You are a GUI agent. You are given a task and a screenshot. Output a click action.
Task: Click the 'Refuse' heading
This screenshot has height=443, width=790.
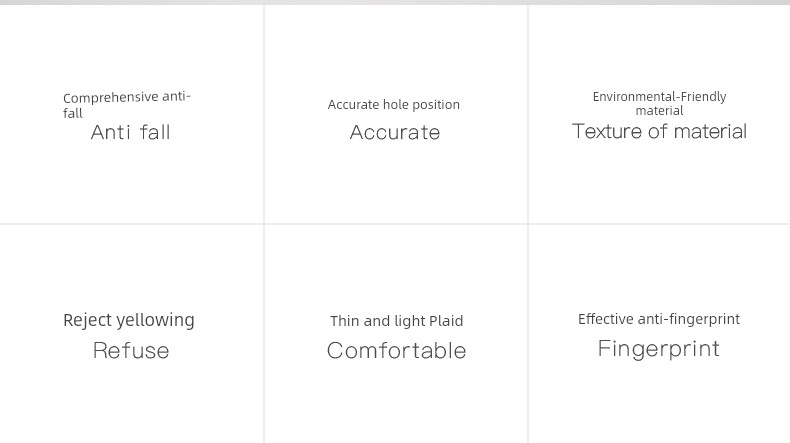pyautogui.click(x=131, y=351)
